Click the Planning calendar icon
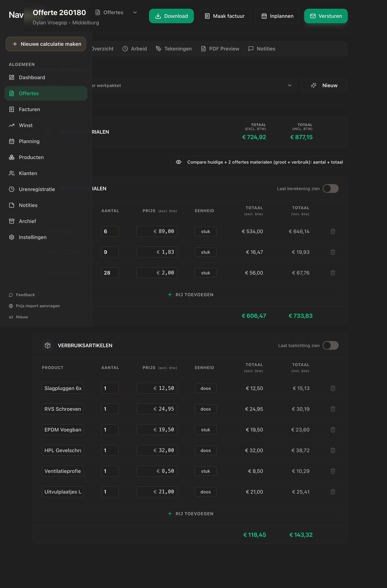The width and height of the screenshot is (387, 588). point(12,141)
